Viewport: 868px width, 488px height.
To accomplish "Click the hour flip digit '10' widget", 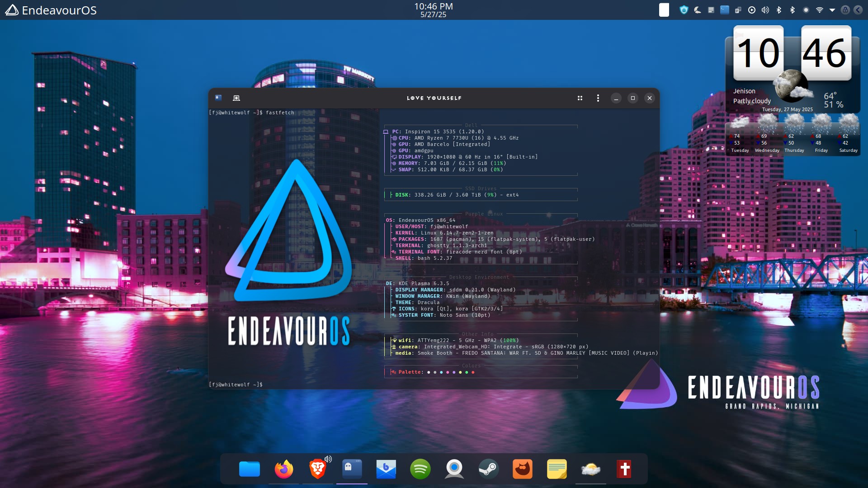I will [x=758, y=53].
